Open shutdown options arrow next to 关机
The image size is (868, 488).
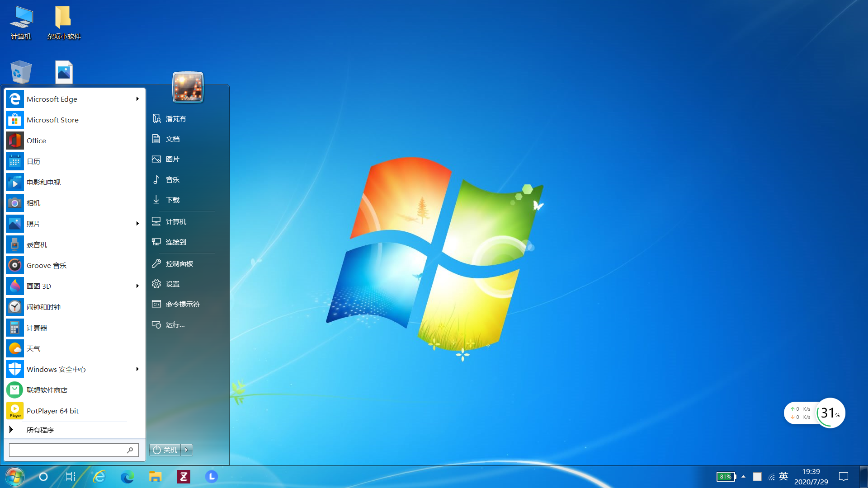[x=187, y=450]
